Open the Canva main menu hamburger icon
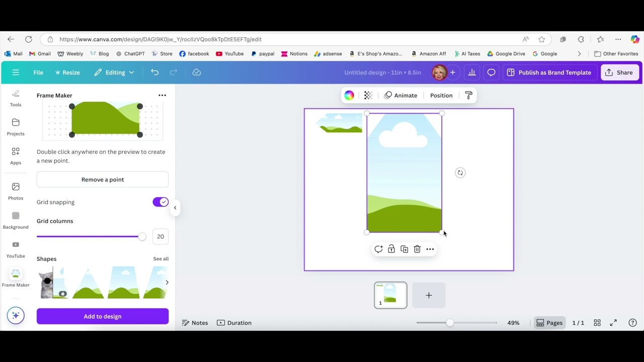Screen dimensions: 644x362 pyautogui.click(x=16, y=72)
